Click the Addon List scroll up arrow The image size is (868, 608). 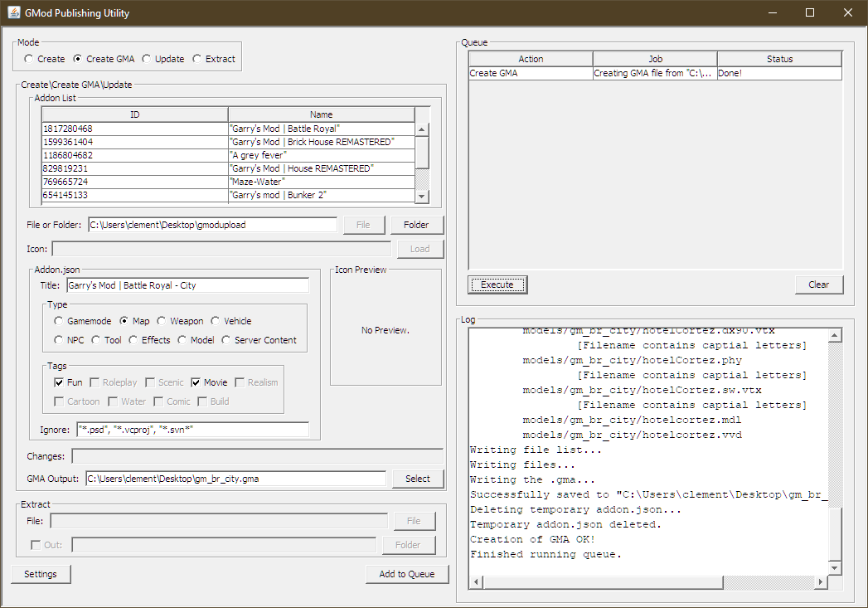tap(422, 129)
